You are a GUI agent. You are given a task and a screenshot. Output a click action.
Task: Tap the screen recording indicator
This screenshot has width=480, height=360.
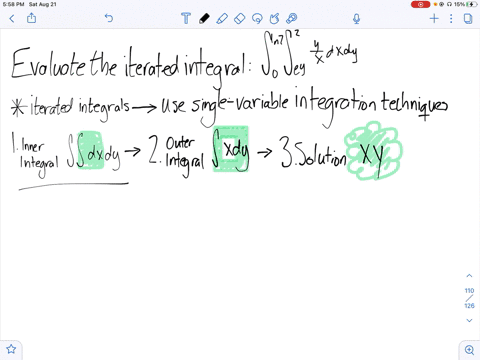pos(420,4)
